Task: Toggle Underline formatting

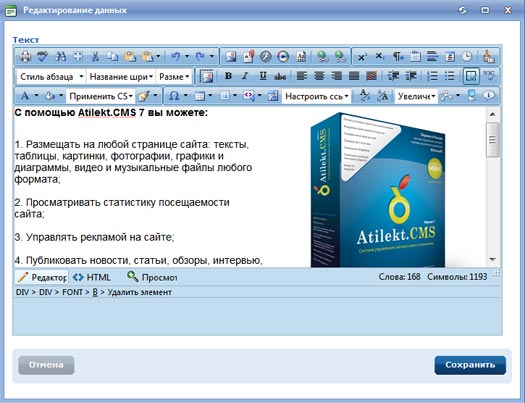Action: (x=263, y=76)
